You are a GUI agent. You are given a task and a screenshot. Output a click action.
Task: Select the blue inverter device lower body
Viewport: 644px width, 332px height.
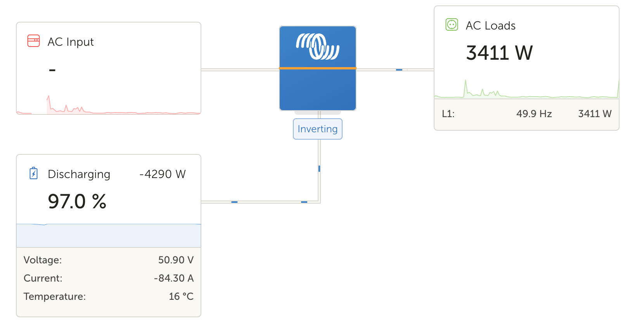(x=318, y=90)
